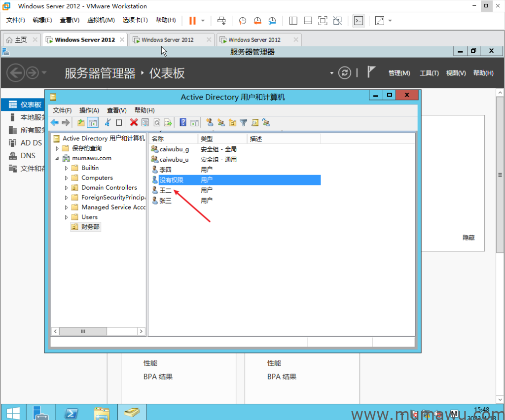
Task: Click Server Manager vertical scrollbar thumb
Action: click(x=500, y=175)
